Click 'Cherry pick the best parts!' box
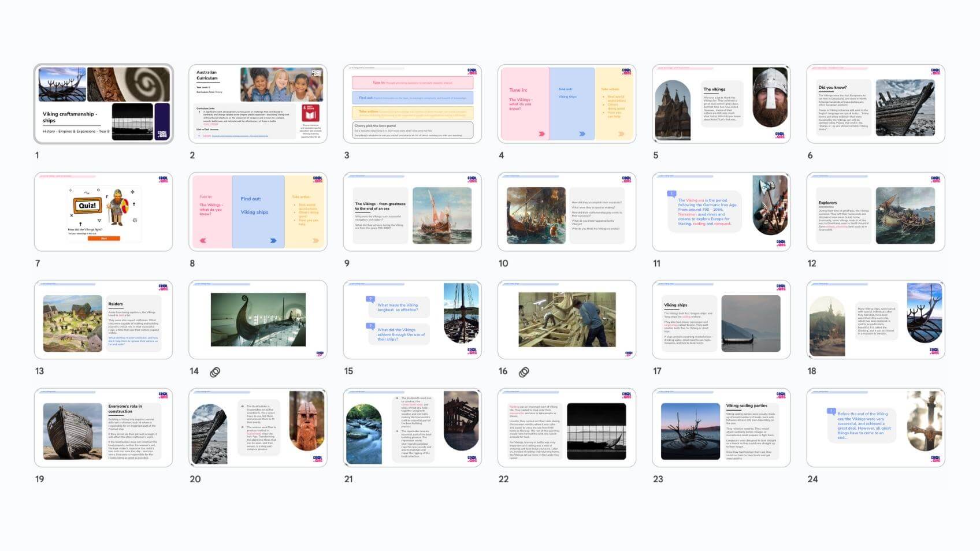This screenshot has height=551, width=980. tap(413, 130)
